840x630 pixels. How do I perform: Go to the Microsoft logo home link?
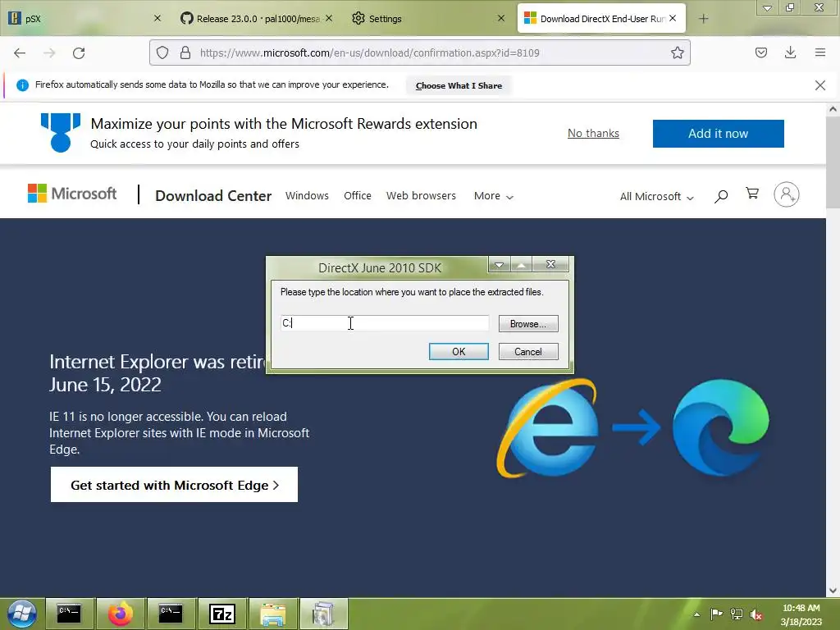[x=72, y=194]
